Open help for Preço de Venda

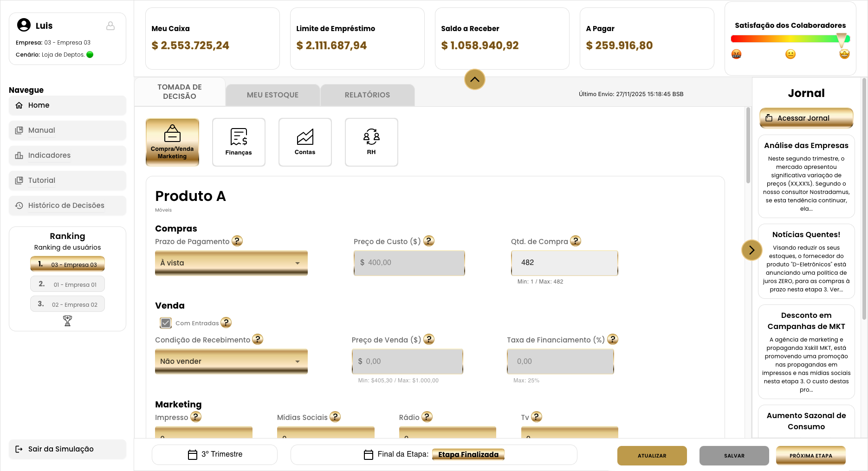pos(429,339)
